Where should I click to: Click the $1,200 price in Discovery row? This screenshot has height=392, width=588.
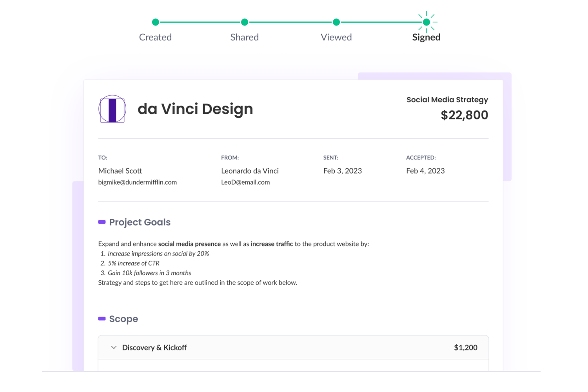[x=465, y=348]
